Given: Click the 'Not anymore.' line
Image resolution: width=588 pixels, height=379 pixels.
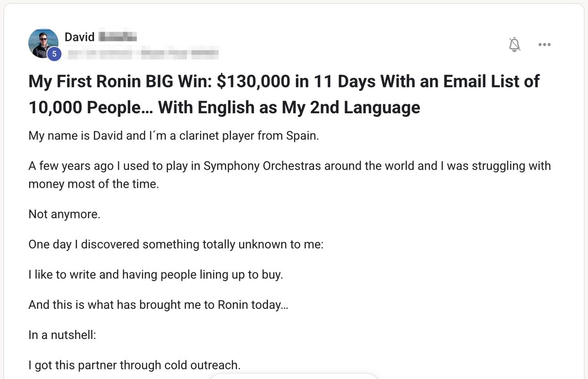Looking at the screenshot, I should pyautogui.click(x=64, y=214).
